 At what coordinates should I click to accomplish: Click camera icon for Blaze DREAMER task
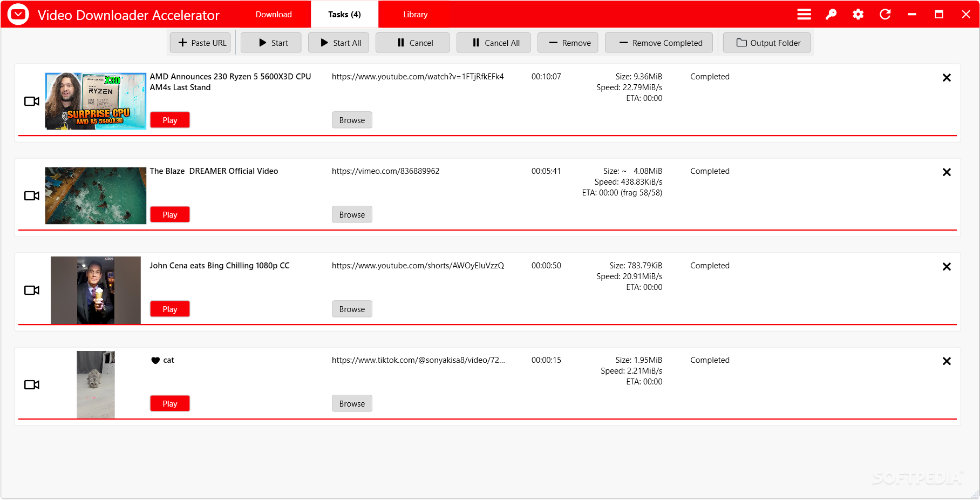point(32,195)
